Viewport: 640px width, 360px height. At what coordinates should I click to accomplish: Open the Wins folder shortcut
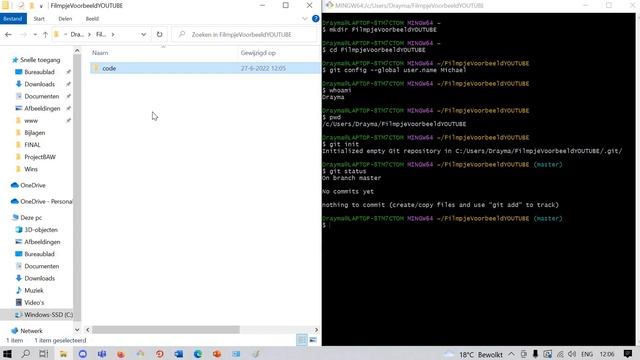31,169
